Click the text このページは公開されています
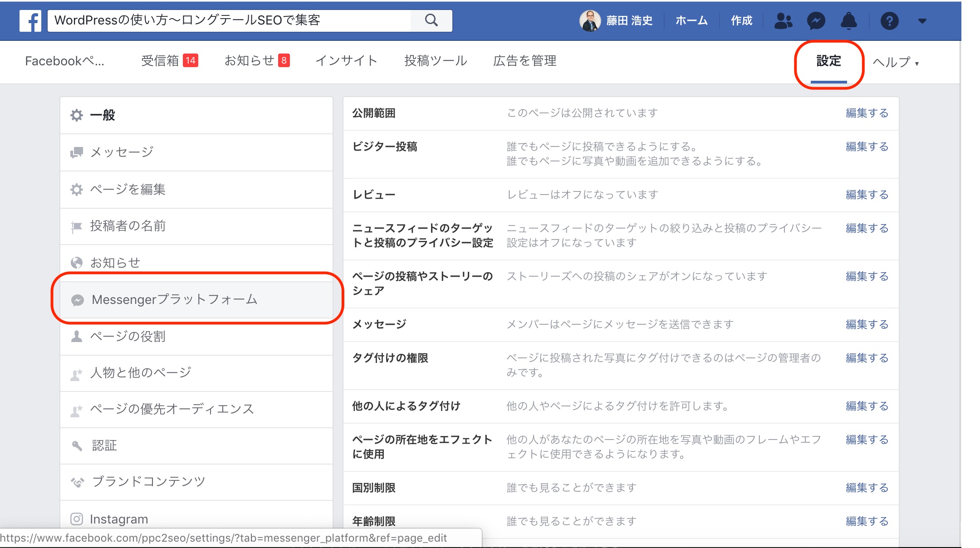The width and height of the screenshot is (980, 548). pyautogui.click(x=582, y=113)
